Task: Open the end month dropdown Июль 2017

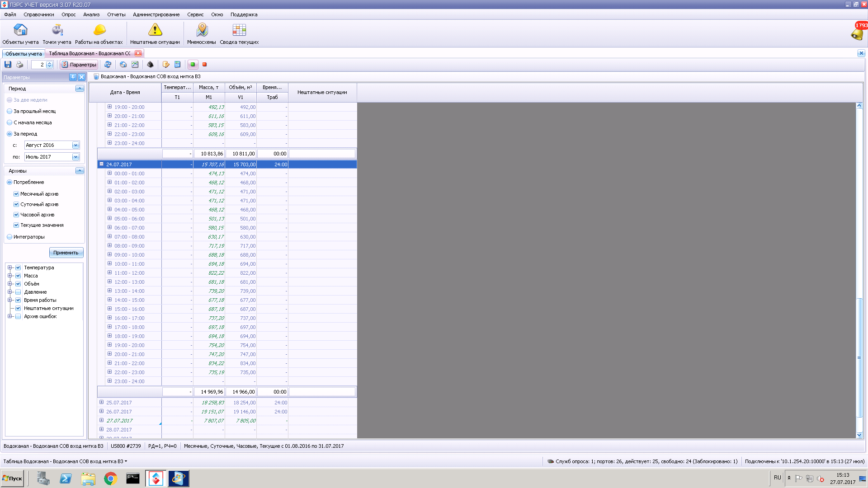Action: [x=75, y=157]
